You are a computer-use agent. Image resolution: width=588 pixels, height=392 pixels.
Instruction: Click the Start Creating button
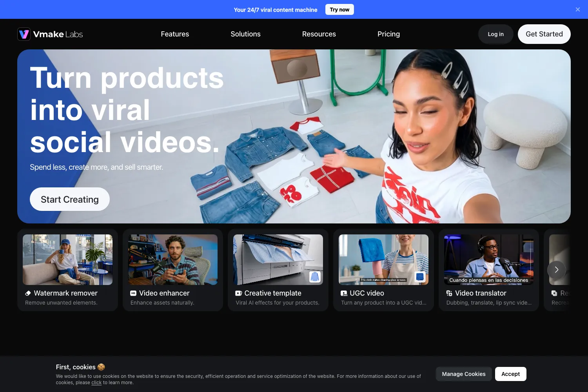[x=70, y=199]
